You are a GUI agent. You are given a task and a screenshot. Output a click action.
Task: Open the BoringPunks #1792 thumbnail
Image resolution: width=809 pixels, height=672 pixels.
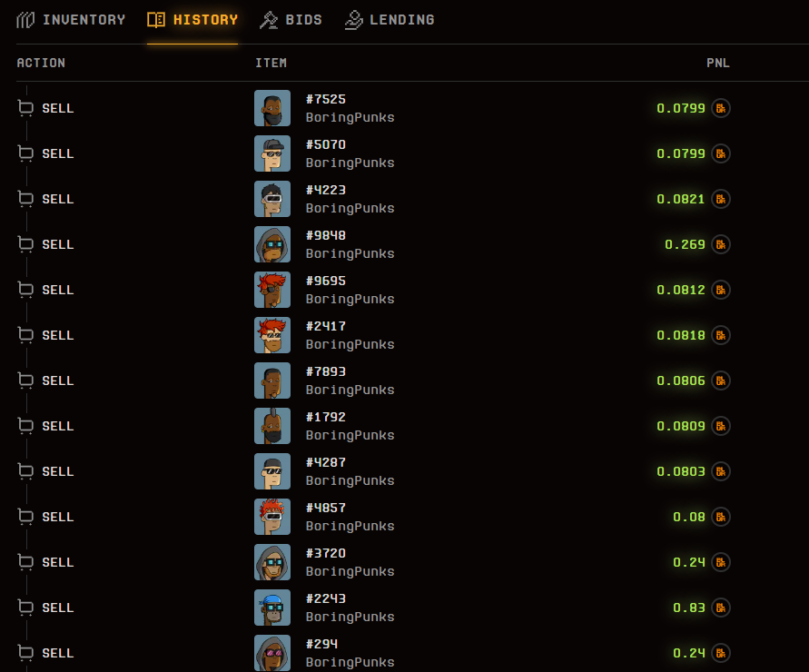pos(272,426)
